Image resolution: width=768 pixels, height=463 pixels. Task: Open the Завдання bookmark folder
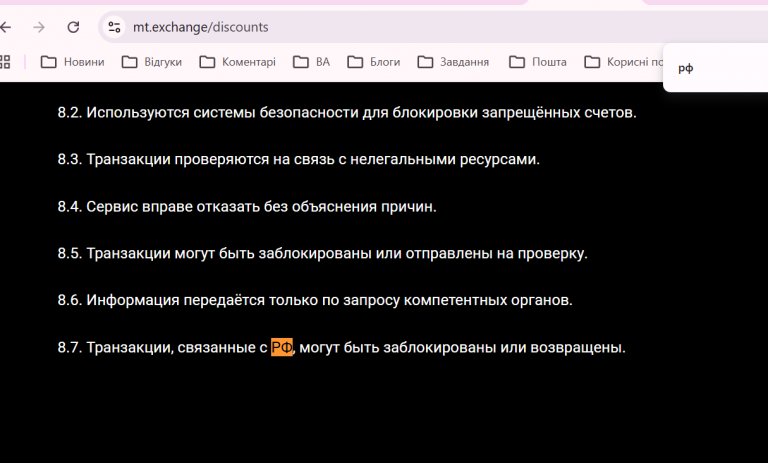(x=453, y=62)
